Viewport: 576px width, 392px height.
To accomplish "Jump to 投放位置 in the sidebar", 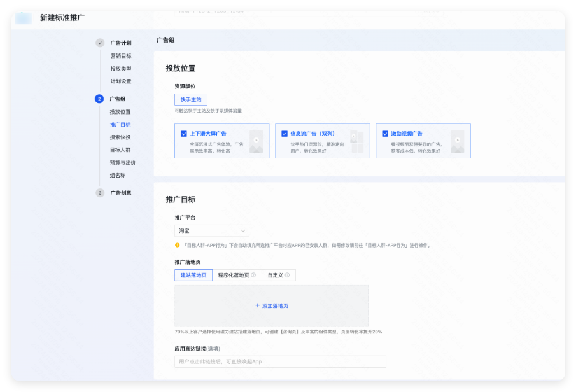I will [120, 112].
